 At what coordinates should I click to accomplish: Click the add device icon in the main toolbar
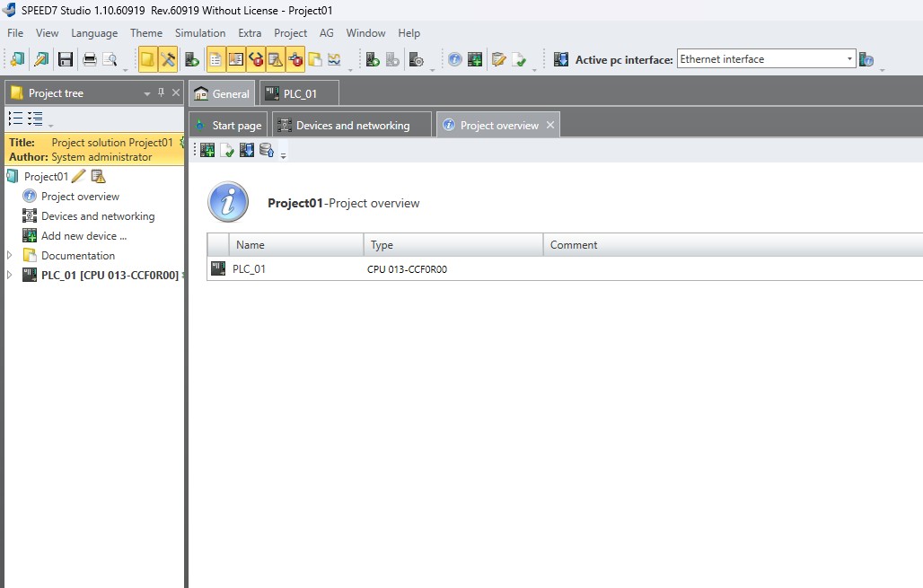[474, 59]
